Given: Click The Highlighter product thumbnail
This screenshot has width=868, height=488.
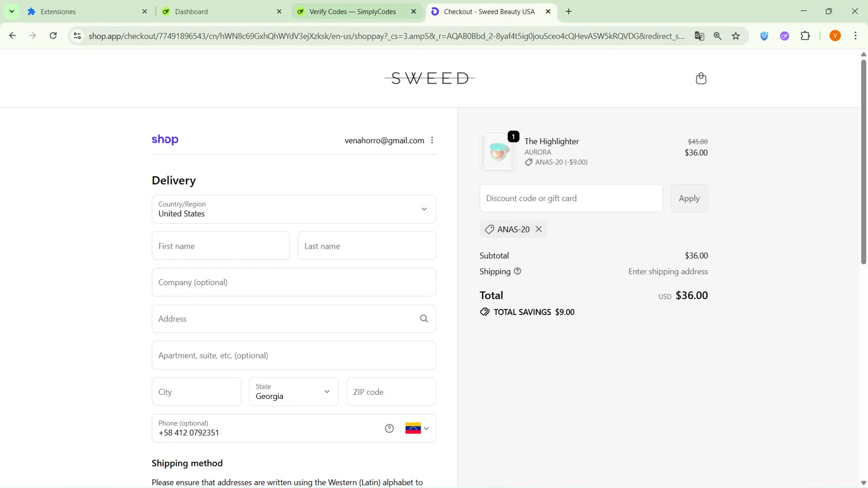Looking at the screenshot, I should pyautogui.click(x=498, y=152).
